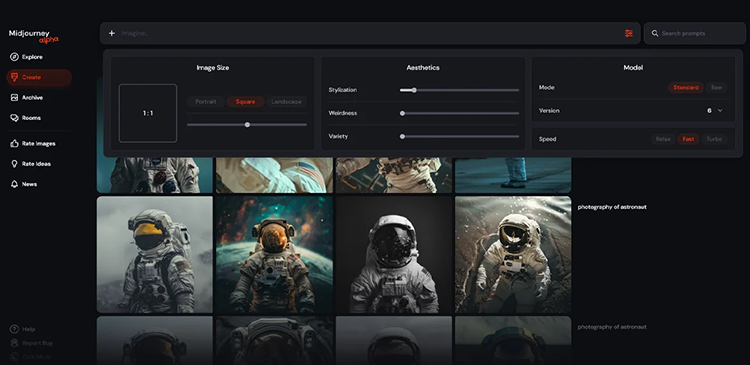This screenshot has height=365, width=750.
Task: Click the Explore compass icon
Action: coord(14,57)
